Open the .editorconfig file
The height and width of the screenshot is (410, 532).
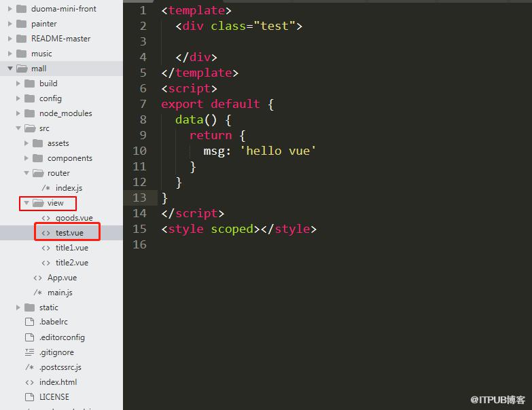[x=62, y=337]
